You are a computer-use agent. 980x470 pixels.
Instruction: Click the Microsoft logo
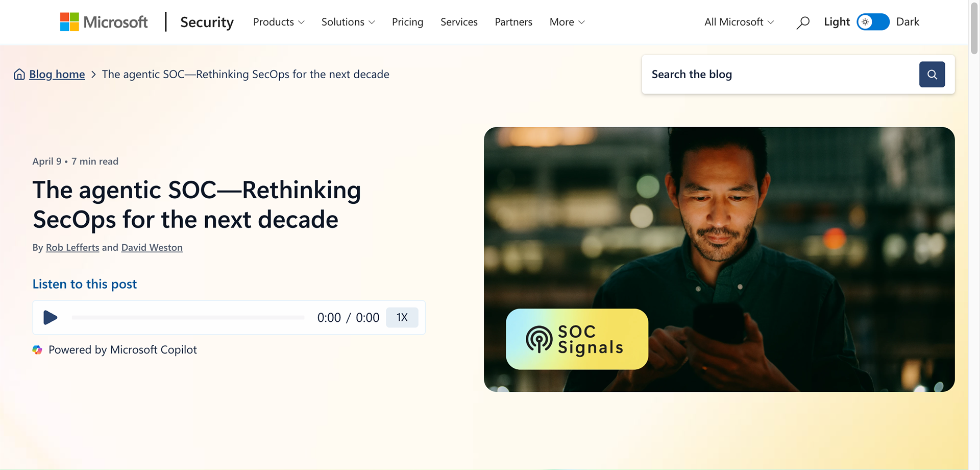click(x=104, y=22)
